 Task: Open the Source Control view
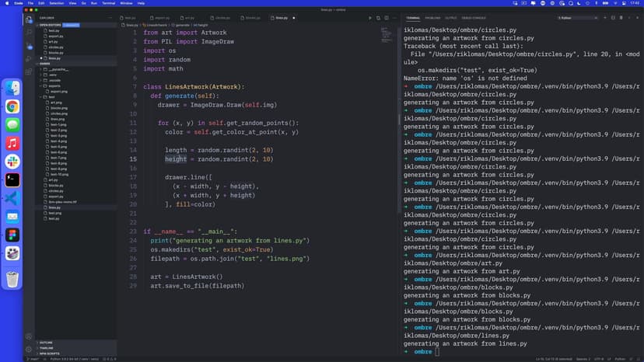click(x=29, y=44)
